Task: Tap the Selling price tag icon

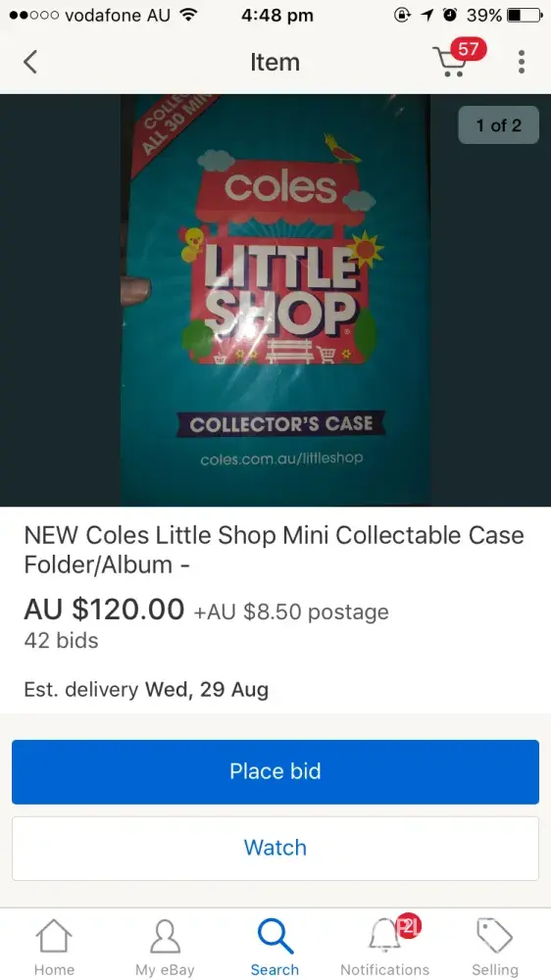Action: click(x=495, y=936)
